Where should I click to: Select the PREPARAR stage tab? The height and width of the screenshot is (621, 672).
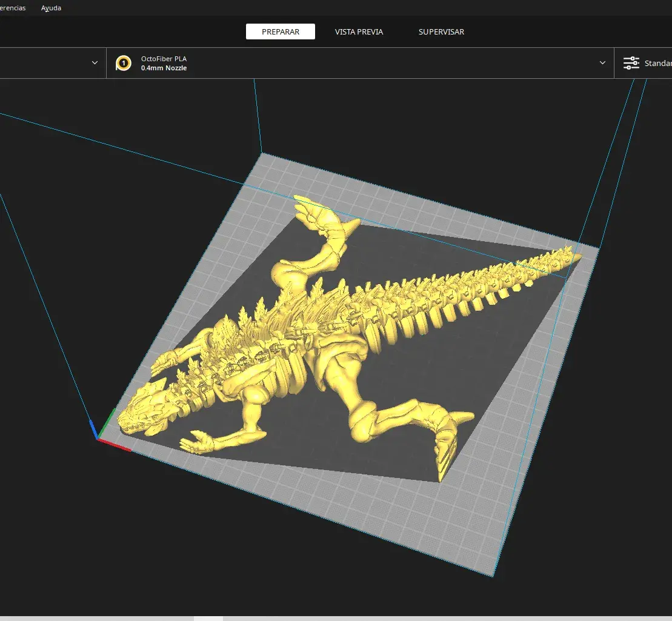[281, 32]
